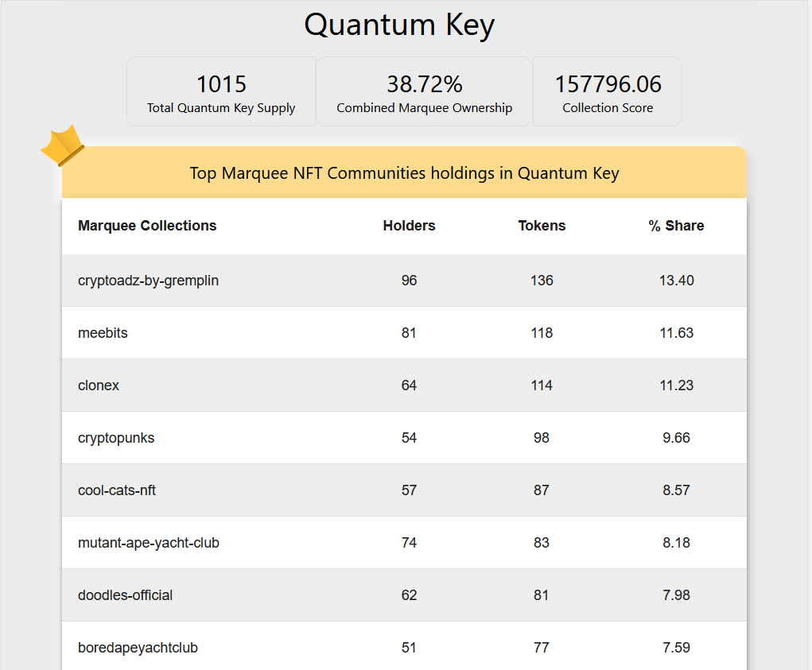The width and height of the screenshot is (812, 670).
Task: Click holders count 57 for cool-cats-nft
Action: pyautogui.click(x=409, y=490)
